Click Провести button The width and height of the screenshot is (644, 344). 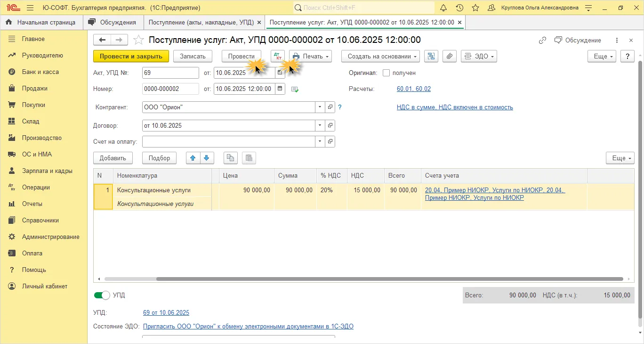(x=241, y=56)
